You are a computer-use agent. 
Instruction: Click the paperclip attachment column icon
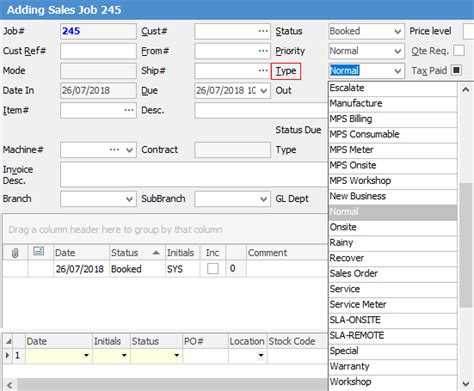pyautogui.click(x=15, y=253)
